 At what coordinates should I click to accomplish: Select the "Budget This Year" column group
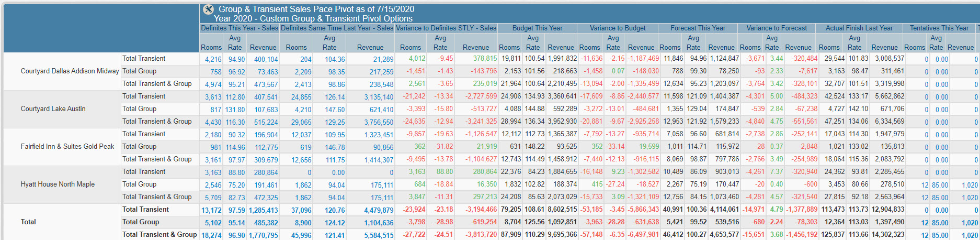pos(537,28)
